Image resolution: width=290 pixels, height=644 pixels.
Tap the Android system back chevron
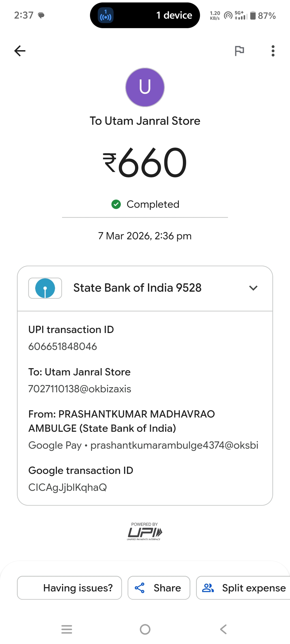point(223,629)
